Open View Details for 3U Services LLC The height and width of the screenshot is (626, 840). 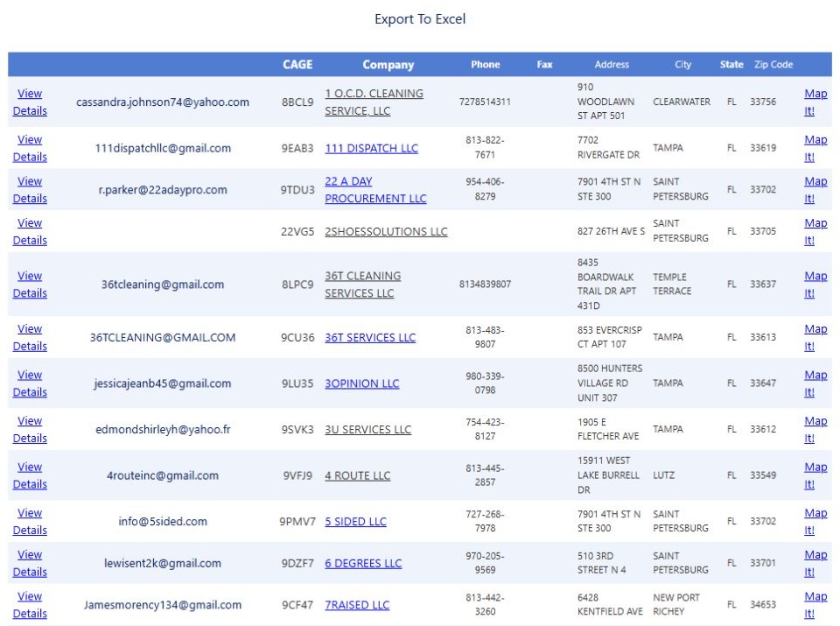point(30,429)
